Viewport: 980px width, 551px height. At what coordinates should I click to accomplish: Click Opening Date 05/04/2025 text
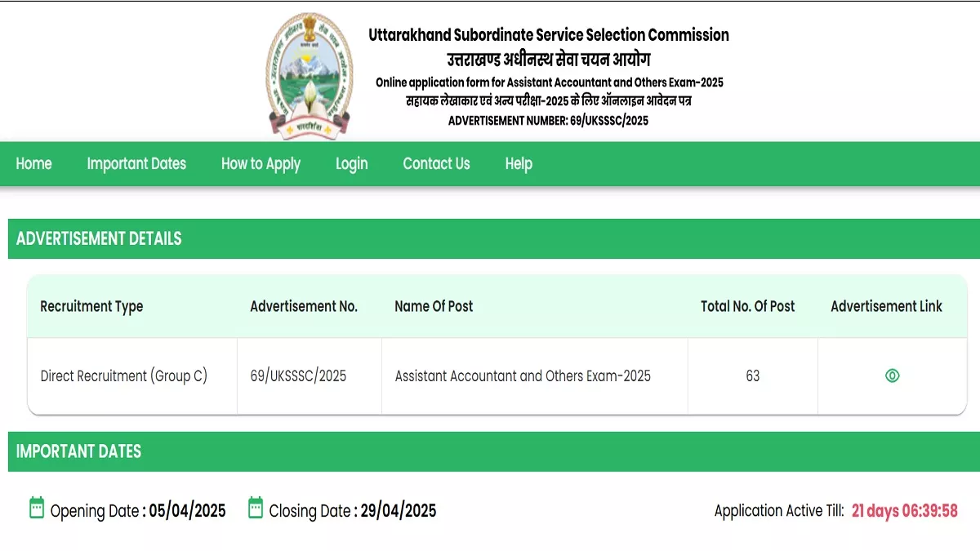[x=138, y=511]
